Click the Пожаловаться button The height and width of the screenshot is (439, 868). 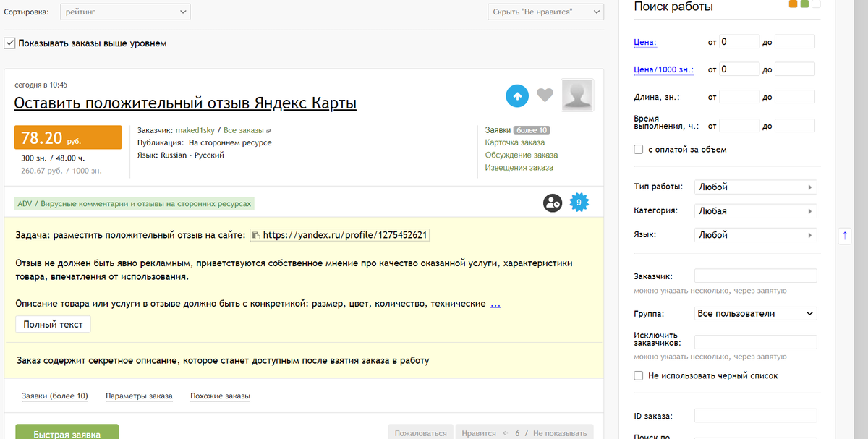click(x=420, y=433)
